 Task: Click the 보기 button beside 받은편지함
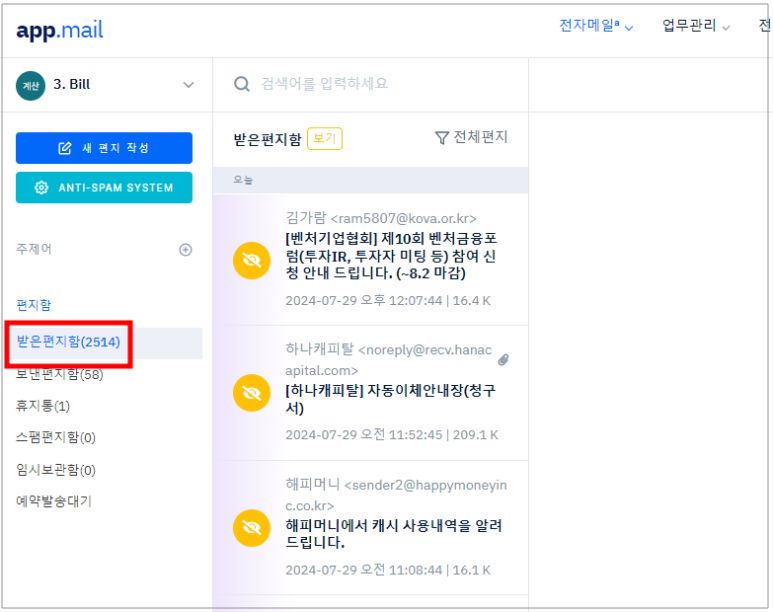point(324,138)
